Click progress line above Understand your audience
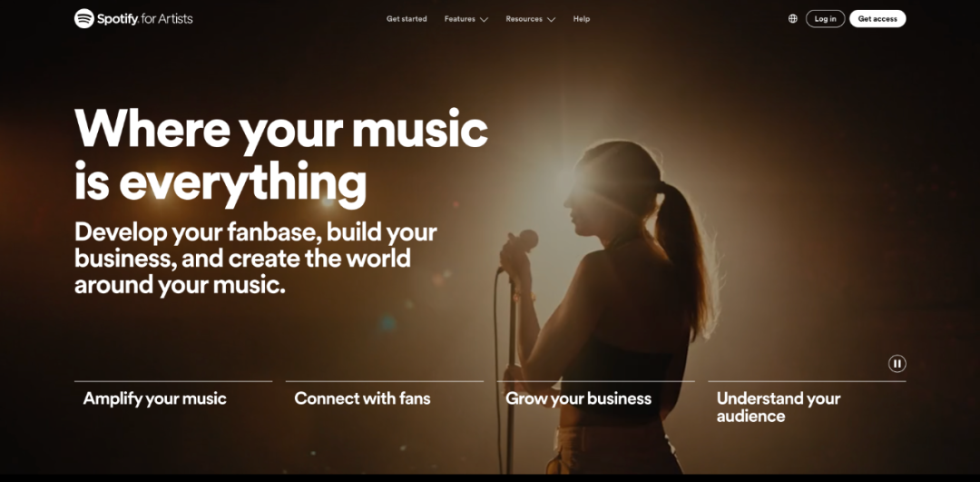 pyautogui.click(x=807, y=380)
